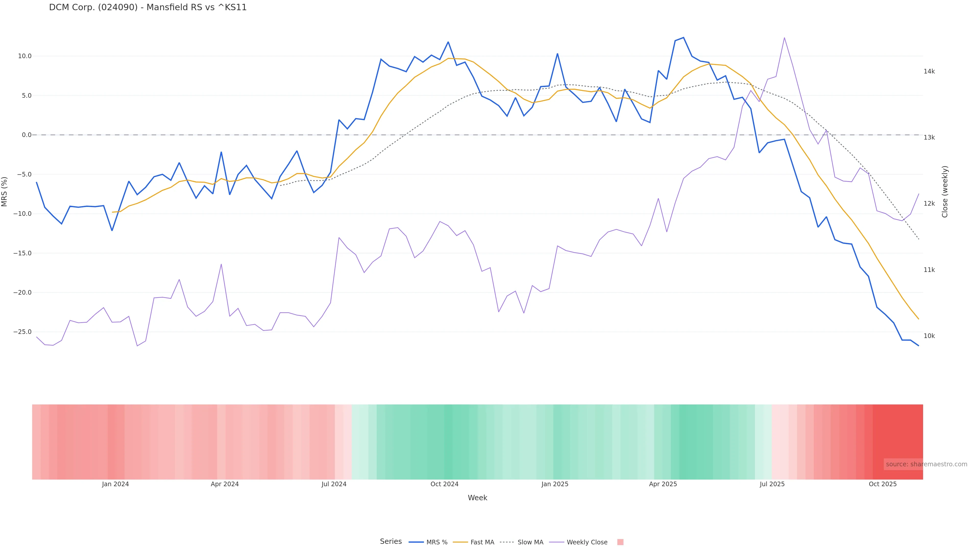
Task: Select the Week x-axis title
Action: point(477,498)
